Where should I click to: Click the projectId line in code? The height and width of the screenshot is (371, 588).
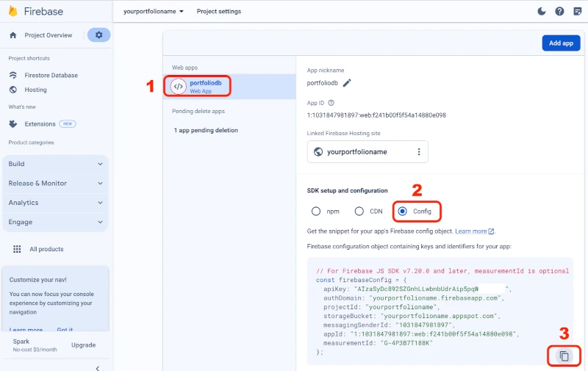(x=381, y=307)
